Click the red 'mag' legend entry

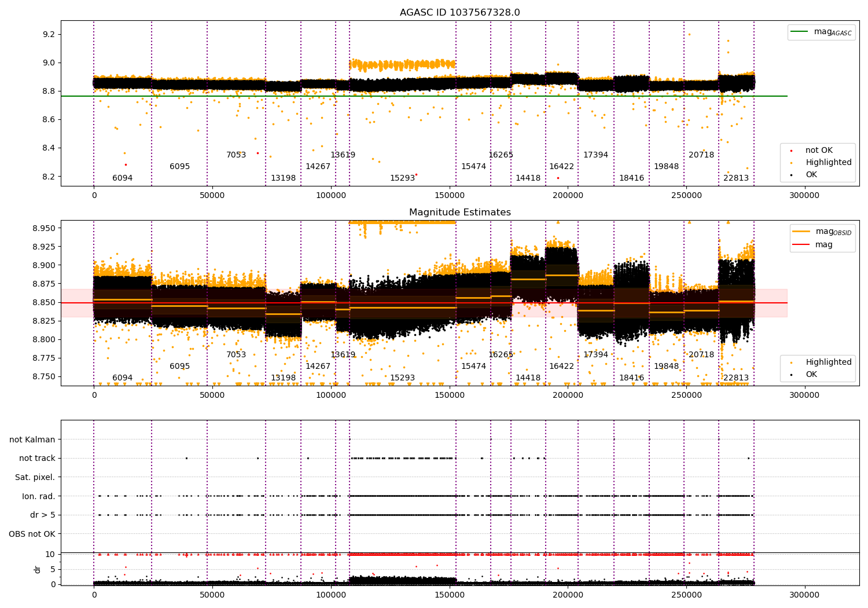pyautogui.click(x=812, y=245)
